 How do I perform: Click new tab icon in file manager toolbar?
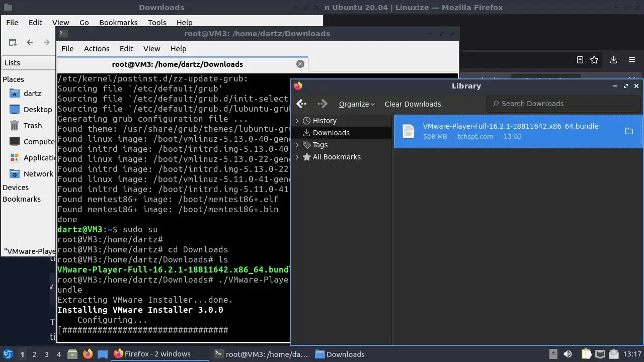13,43
